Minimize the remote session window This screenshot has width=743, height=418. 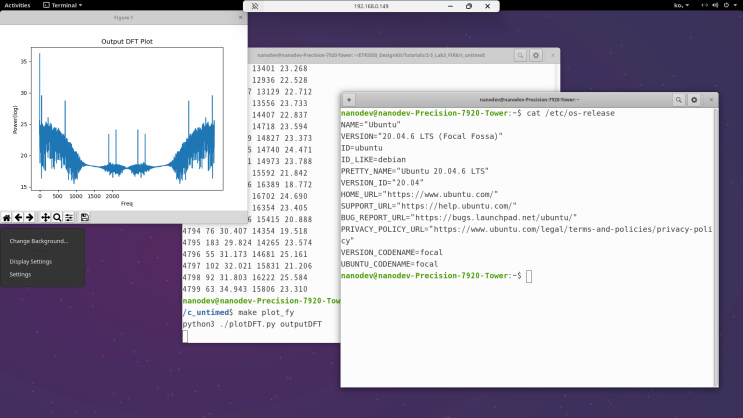coord(450,6)
